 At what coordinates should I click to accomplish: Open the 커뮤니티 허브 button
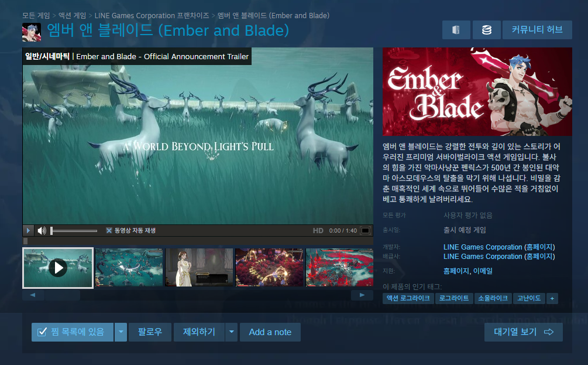click(537, 30)
